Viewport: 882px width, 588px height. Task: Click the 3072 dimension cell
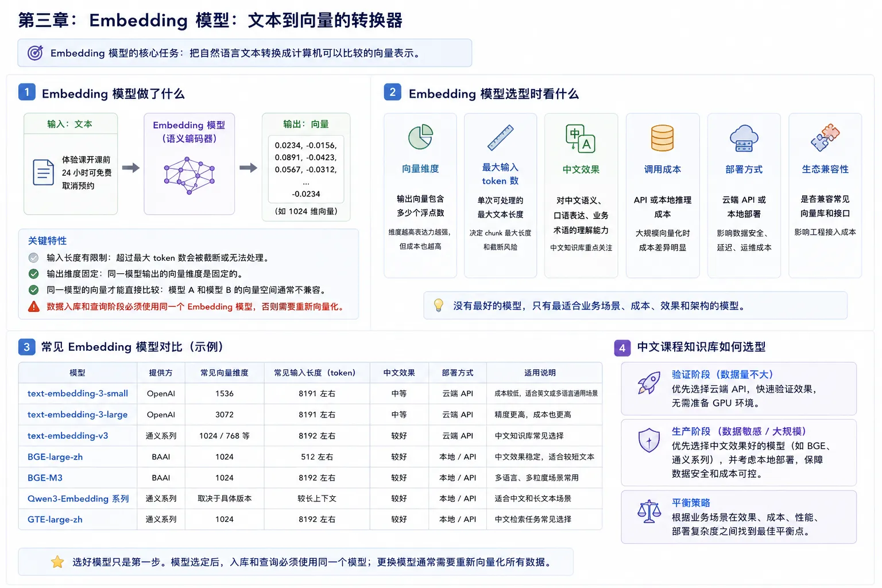(225, 415)
